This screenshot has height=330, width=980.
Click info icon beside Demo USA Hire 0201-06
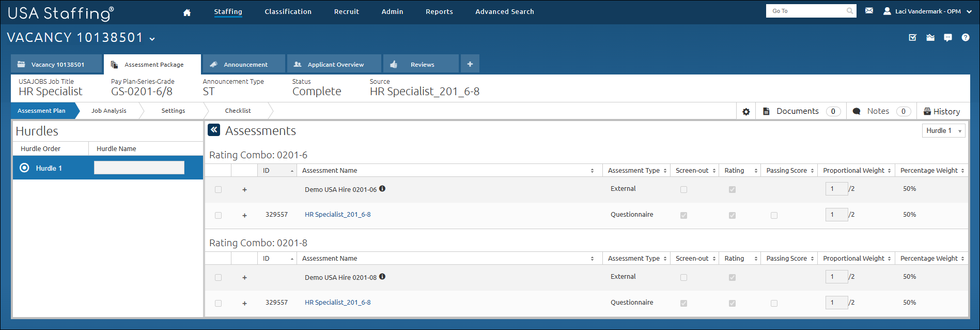coord(382,188)
